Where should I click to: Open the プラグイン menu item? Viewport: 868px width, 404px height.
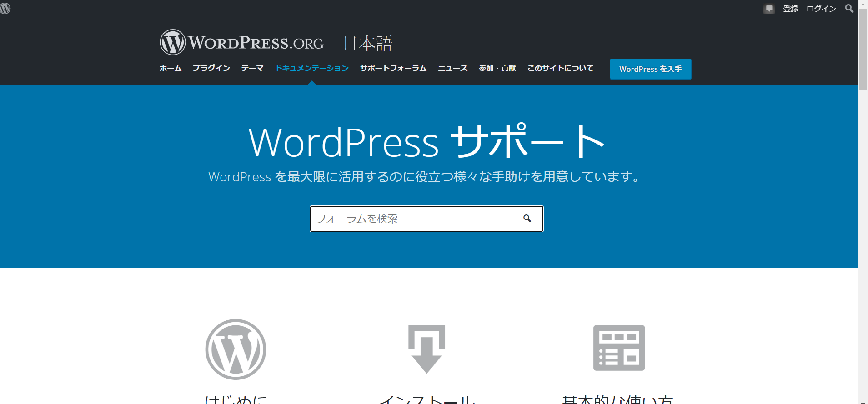coord(211,68)
